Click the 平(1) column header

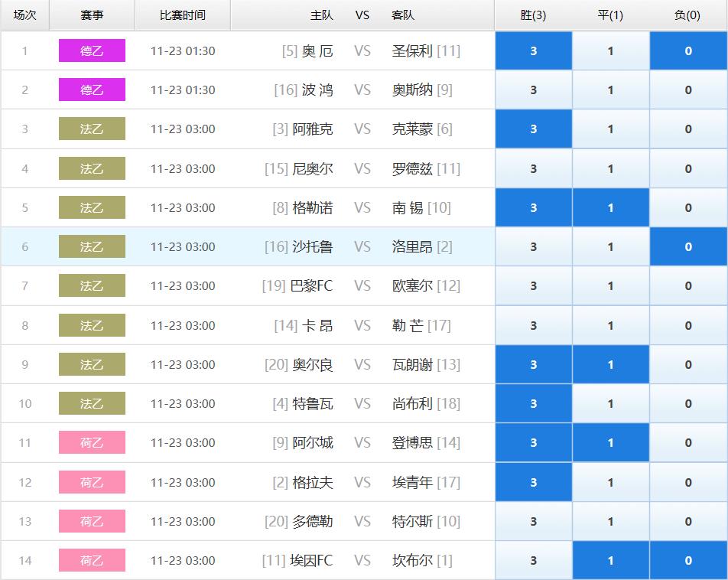tap(610, 15)
